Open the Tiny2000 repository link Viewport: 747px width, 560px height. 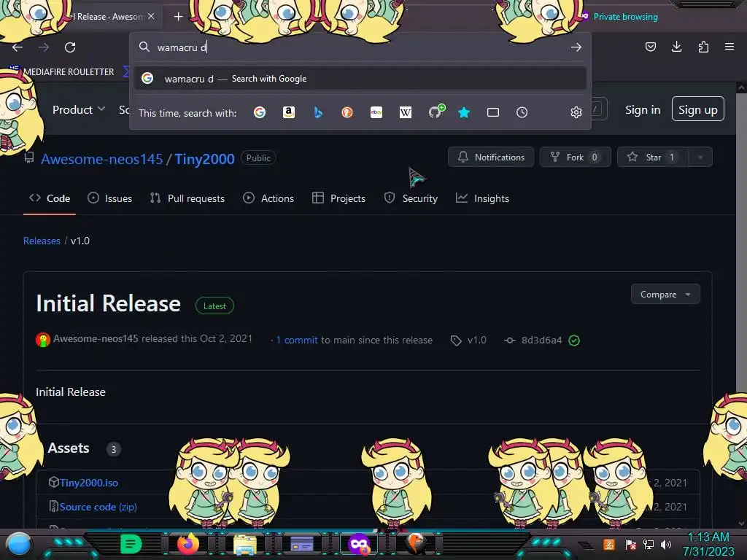tap(204, 158)
